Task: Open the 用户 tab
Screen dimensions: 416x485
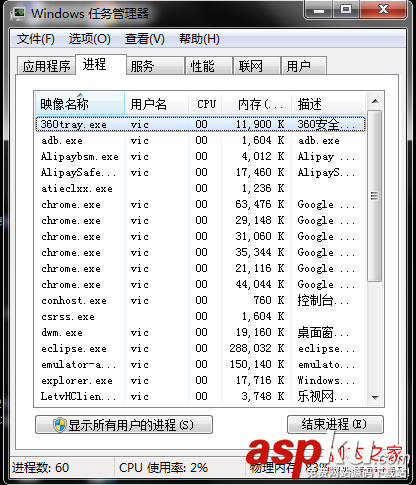Action: pos(304,66)
